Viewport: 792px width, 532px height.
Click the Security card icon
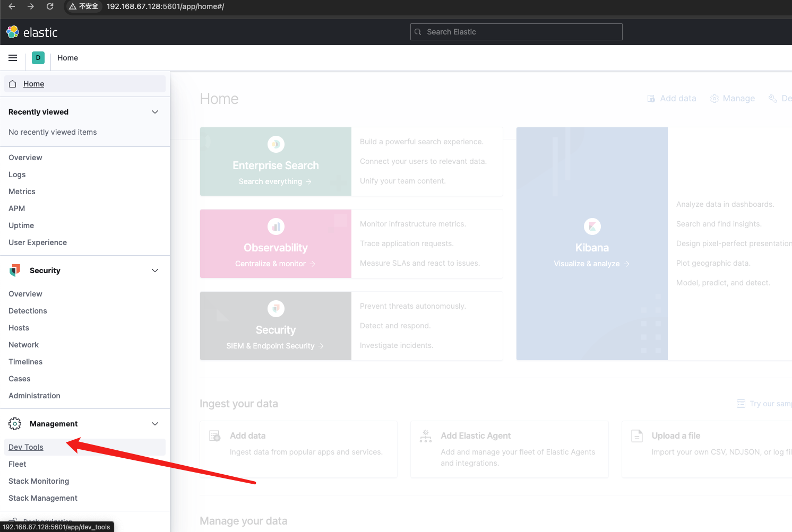276,309
